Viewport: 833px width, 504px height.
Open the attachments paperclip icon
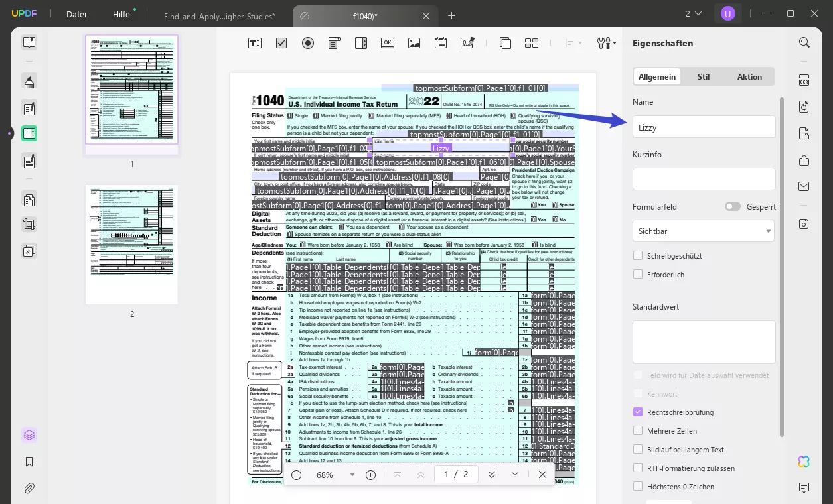29,488
